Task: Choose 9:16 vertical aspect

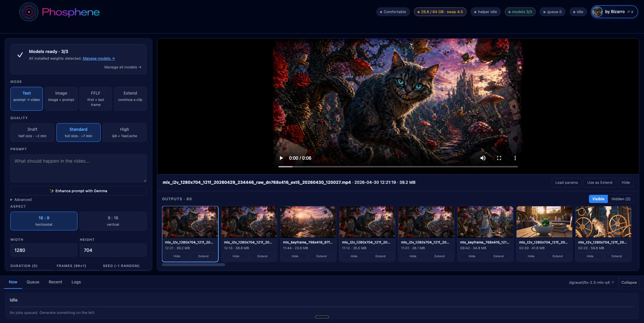Action: [x=113, y=221]
